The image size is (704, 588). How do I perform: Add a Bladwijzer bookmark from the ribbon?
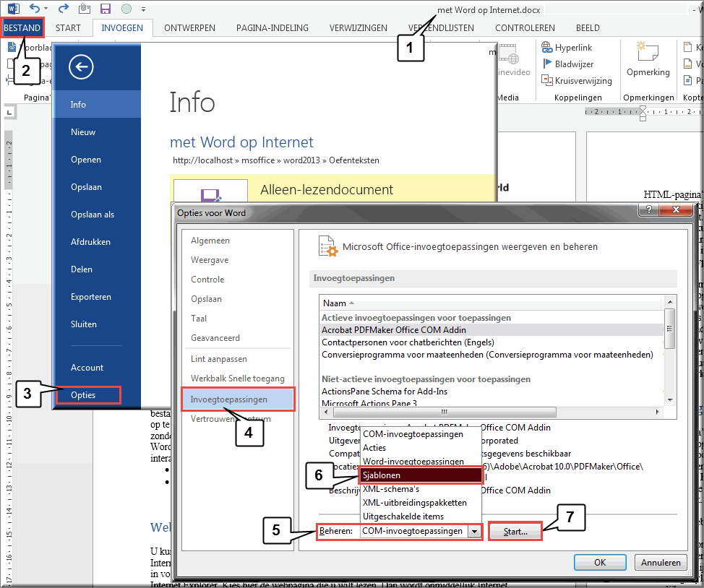pyautogui.click(x=568, y=64)
